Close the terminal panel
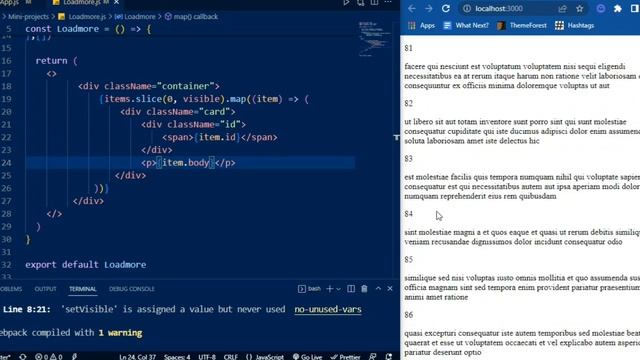This screenshot has width=640, height=360. click(x=390, y=289)
